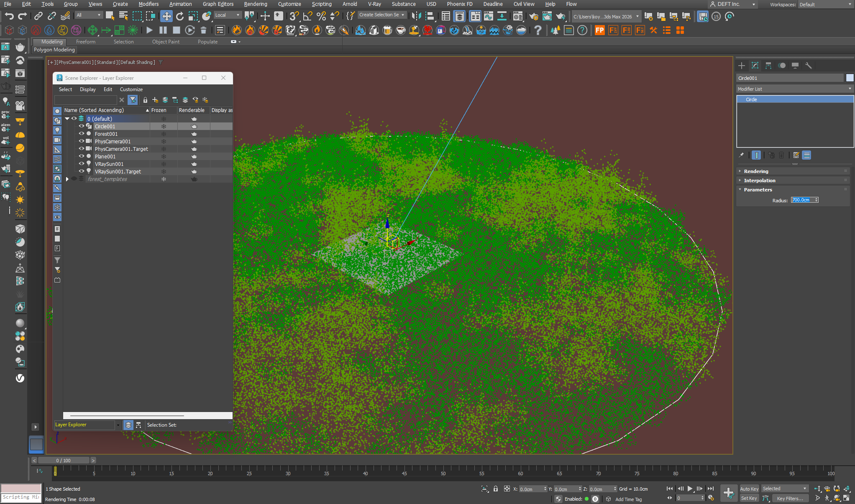Open the Rendering menu

tap(255, 4)
